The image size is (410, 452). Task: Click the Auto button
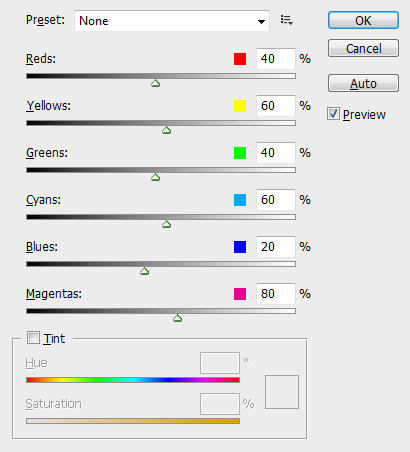point(363,83)
